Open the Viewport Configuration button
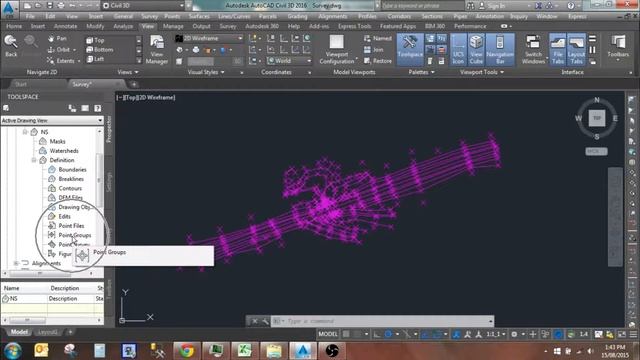This screenshot has width=640, height=360. point(337,50)
